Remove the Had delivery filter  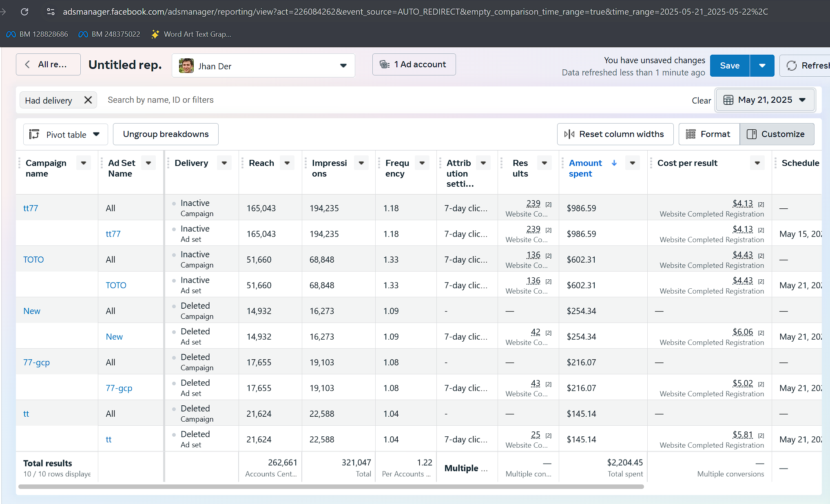tap(88, 100)
